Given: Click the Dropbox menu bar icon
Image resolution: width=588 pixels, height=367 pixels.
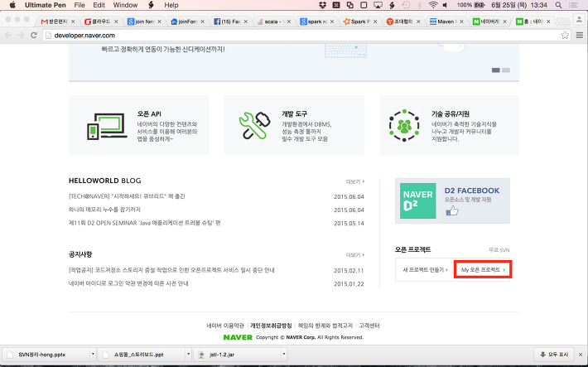Looking at the screenshot, I should tap(322, 5).
